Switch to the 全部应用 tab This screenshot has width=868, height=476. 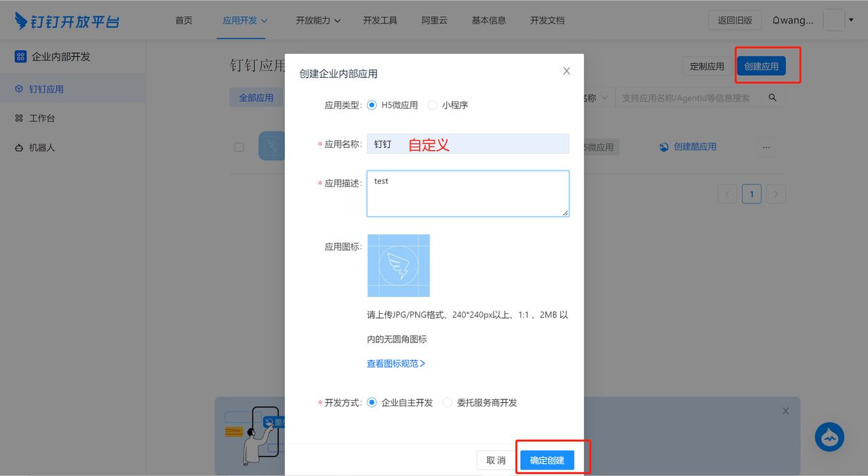(256, 98)
